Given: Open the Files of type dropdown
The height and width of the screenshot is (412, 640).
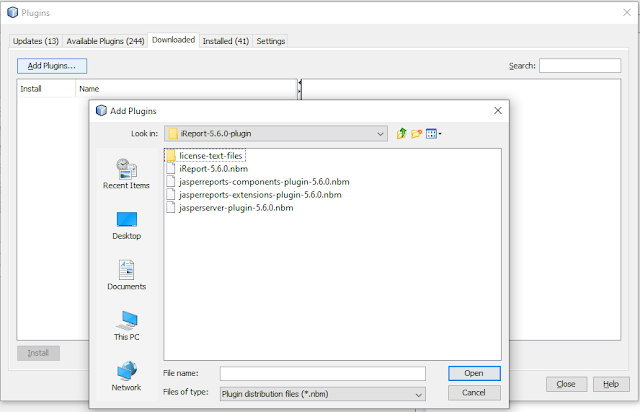Looking at the screenshot, I should click(x=322, y=394).
